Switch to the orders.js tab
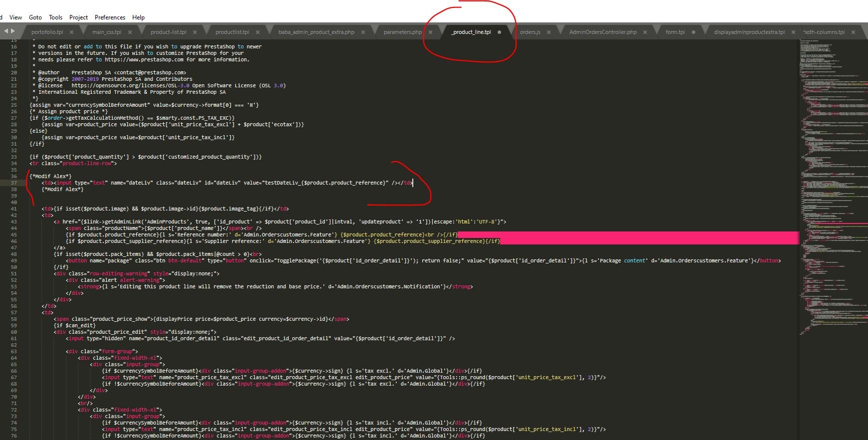 530,32
